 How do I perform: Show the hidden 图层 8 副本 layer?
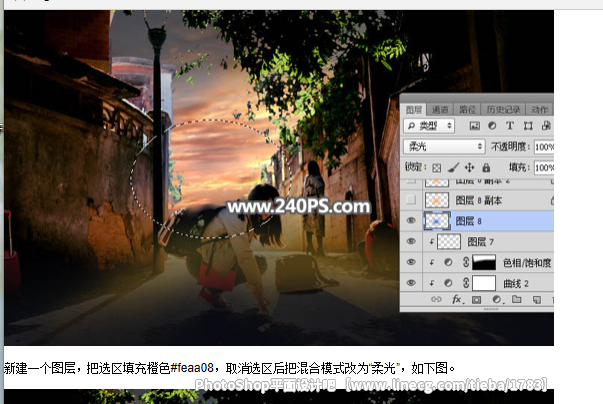(x=411, y=200)
